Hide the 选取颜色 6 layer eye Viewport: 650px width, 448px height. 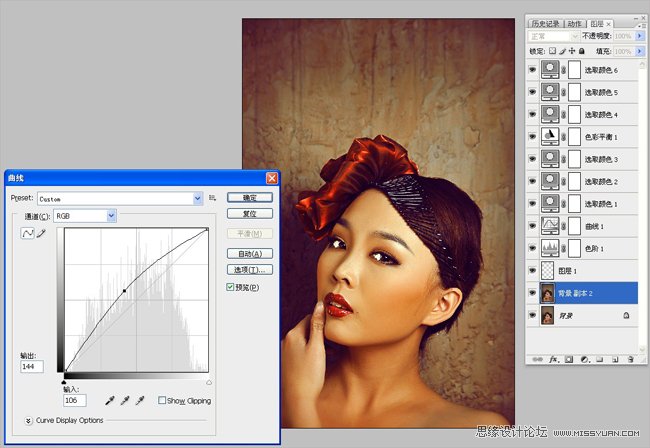533,70
